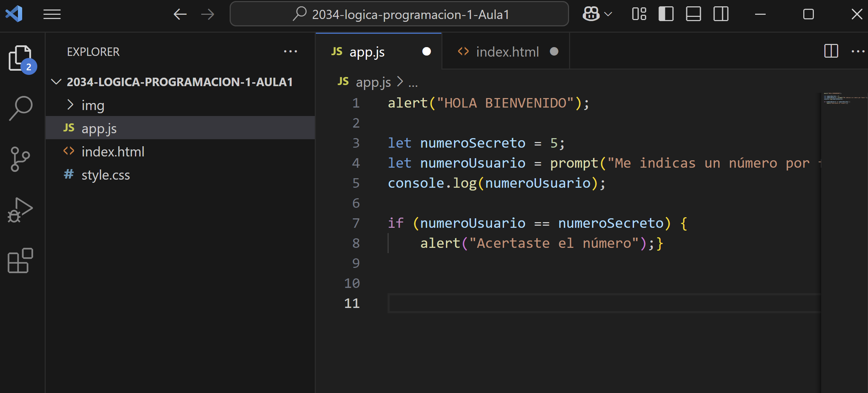Close the unsaved app.js tab dot

[427, 52]
